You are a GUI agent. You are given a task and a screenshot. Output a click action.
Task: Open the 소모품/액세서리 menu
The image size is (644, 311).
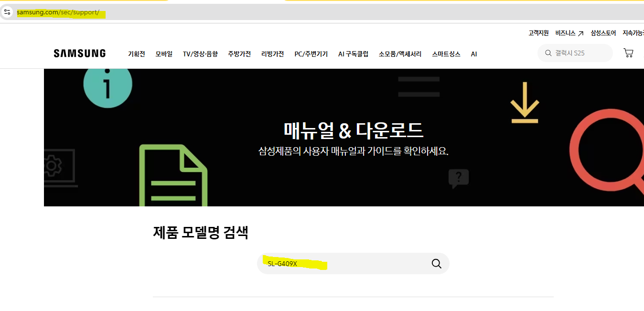(x=400, y=54)
